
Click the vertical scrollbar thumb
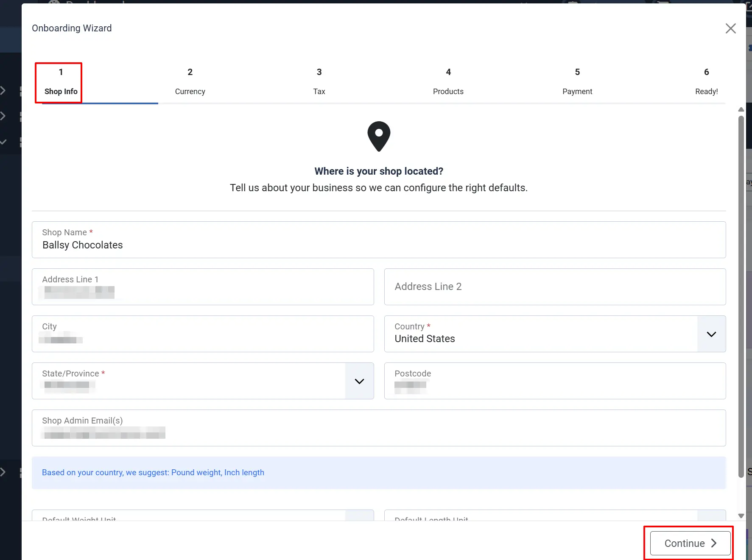pyautogui.click(x=741, y=297)
